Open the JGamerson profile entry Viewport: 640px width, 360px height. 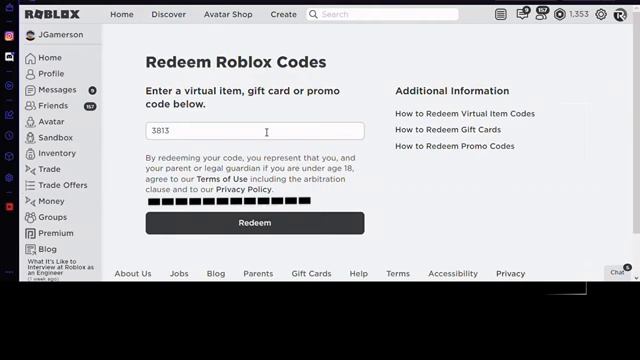[x=55, y=35]
